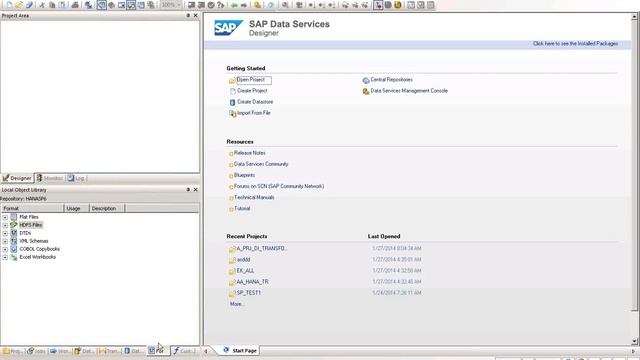Click the Paste toolbar icon

tap(62, 5)
